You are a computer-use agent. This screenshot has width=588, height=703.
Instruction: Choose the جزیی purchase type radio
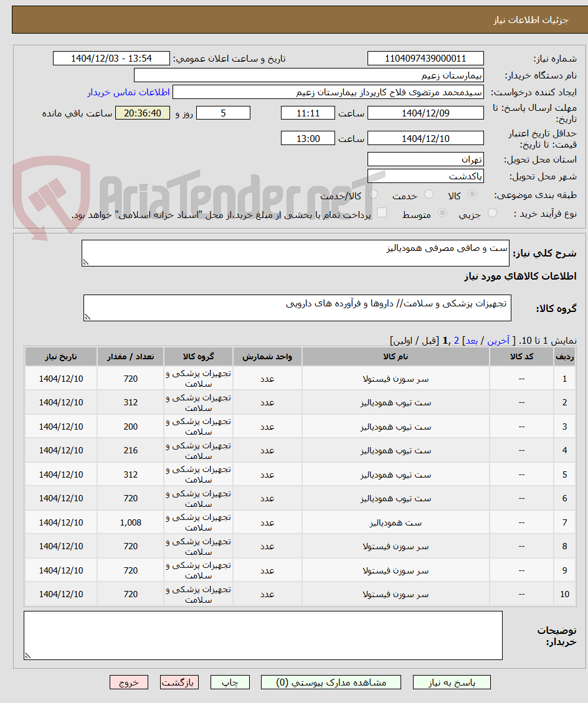[492, 214]
